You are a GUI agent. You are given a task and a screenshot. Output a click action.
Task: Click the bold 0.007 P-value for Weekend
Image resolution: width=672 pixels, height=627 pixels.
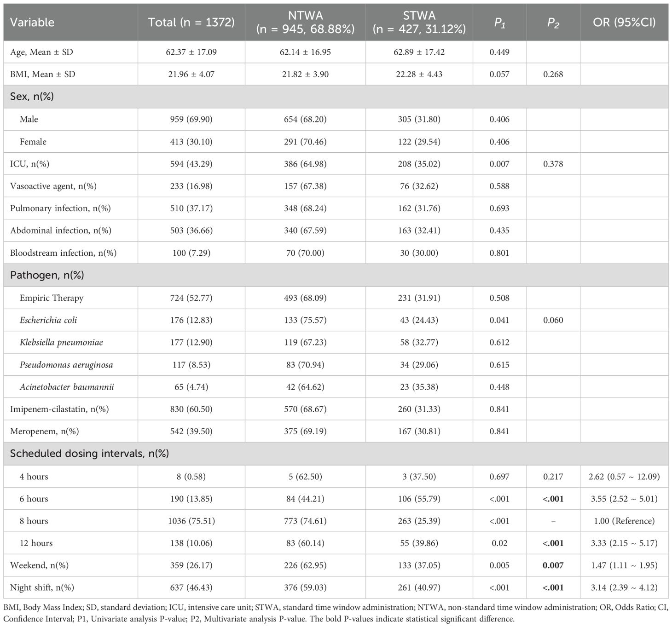click(x=553, y=565)
